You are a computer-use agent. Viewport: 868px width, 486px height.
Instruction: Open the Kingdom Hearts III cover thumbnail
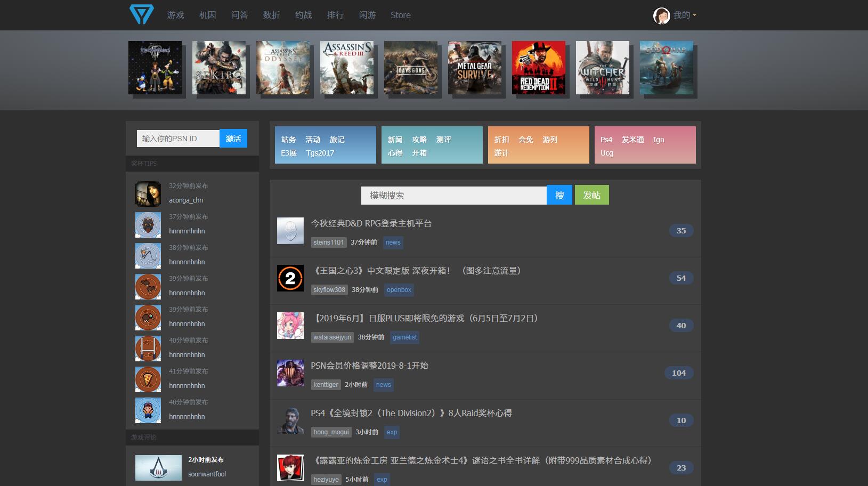[155, 68]
